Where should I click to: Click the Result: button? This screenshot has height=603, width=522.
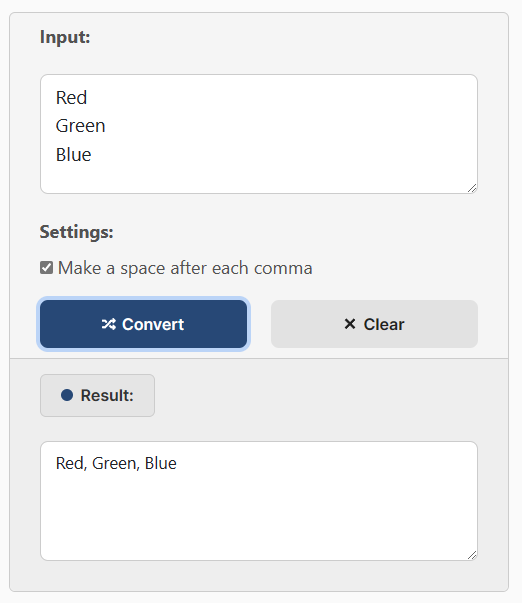point(97,395)
